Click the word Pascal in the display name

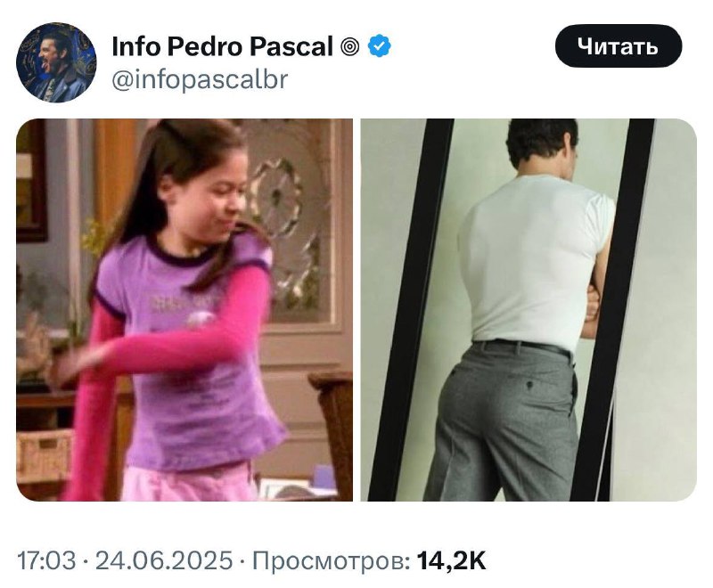[x=291, y=46]
